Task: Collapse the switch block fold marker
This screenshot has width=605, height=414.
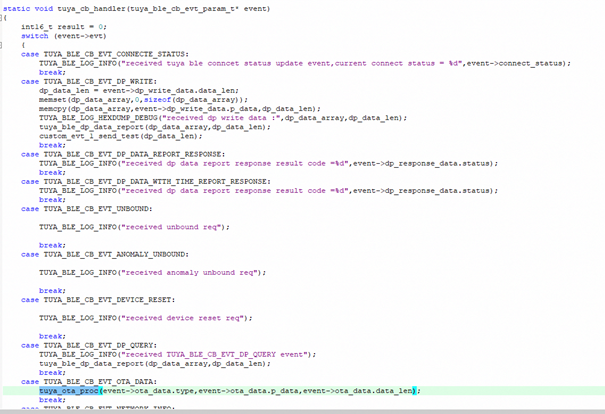Action: coord(3,45)
